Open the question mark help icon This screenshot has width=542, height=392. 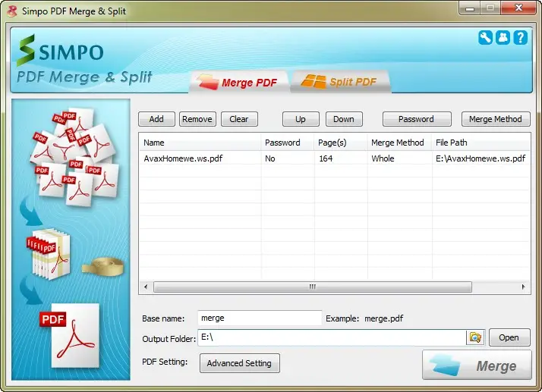point(520,37)
